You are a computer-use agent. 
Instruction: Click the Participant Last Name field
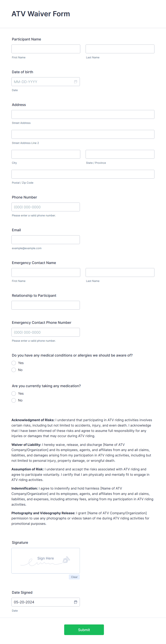[120, 49]
